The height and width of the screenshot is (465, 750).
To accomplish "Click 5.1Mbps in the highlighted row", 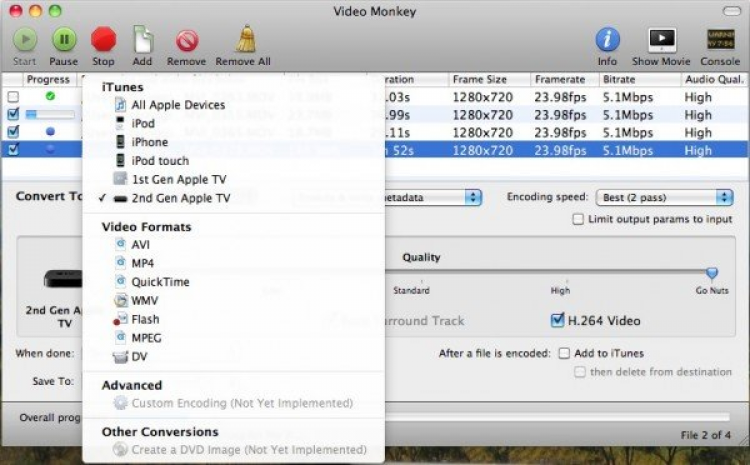I will 628,150.
